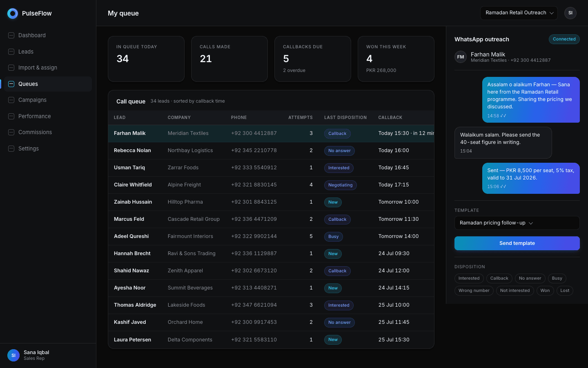Click the PulseFlow logo icon
Image resolution: width=588 pixels, height=368 pixels.
(x=13, y=13)
